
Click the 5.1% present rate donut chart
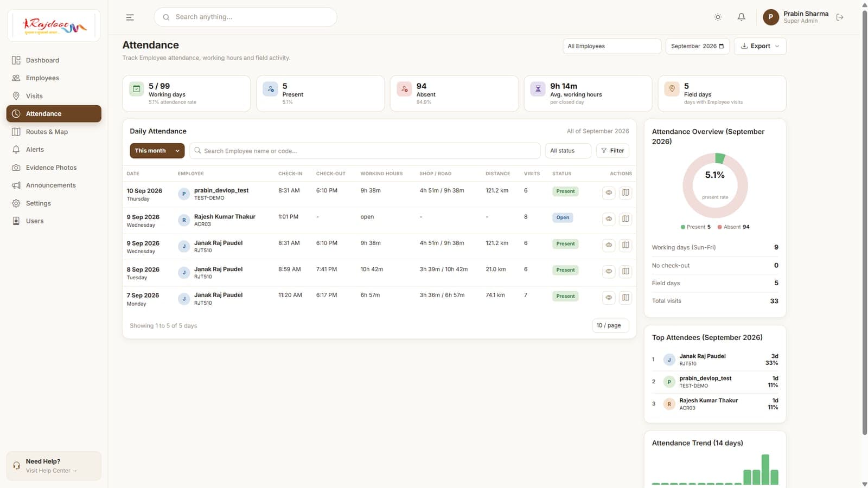tap(715, 185)
